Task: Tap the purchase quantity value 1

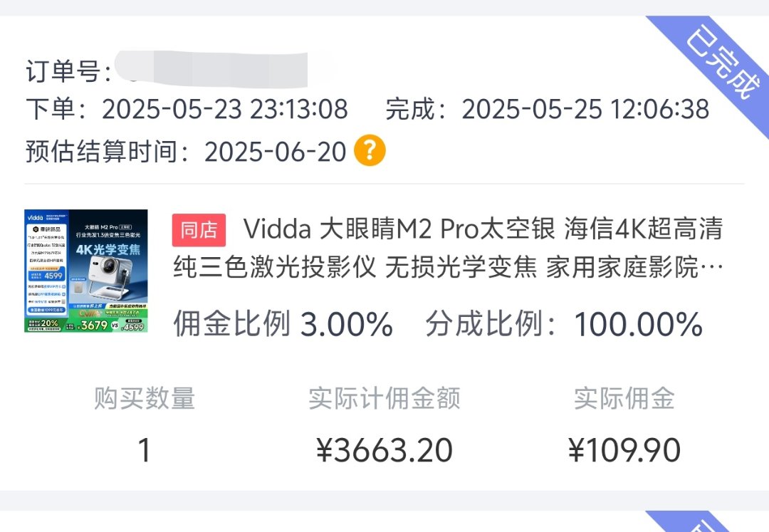Action: (144, 450)
